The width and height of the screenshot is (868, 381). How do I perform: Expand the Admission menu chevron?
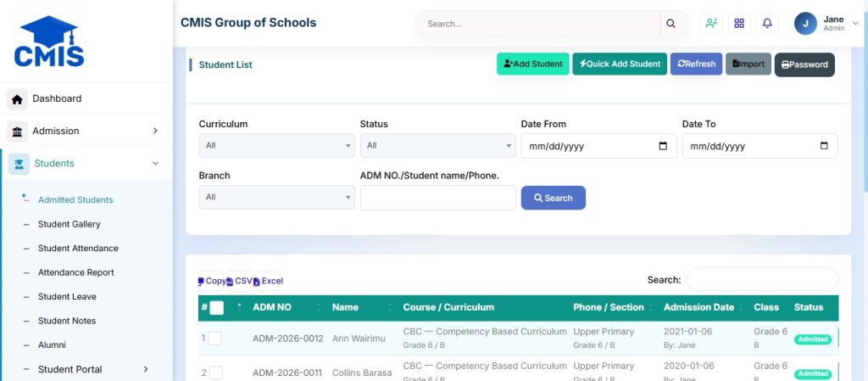[x=155, y=131]
